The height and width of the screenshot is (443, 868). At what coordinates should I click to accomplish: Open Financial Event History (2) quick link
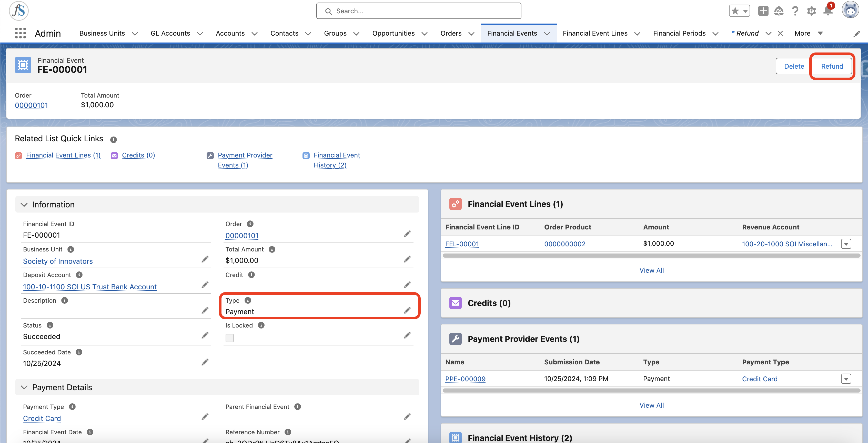tap(337, 160)
